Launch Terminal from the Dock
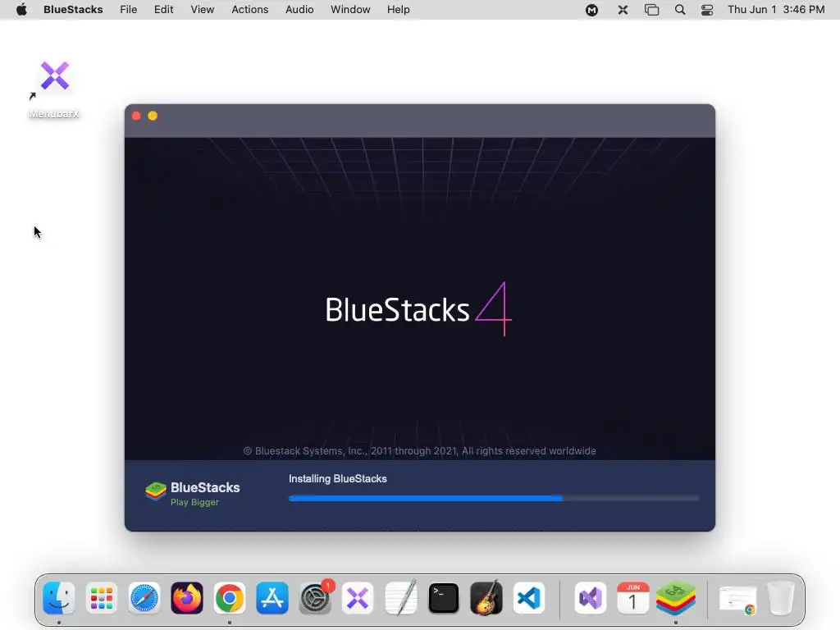 [x=444, y=598]
